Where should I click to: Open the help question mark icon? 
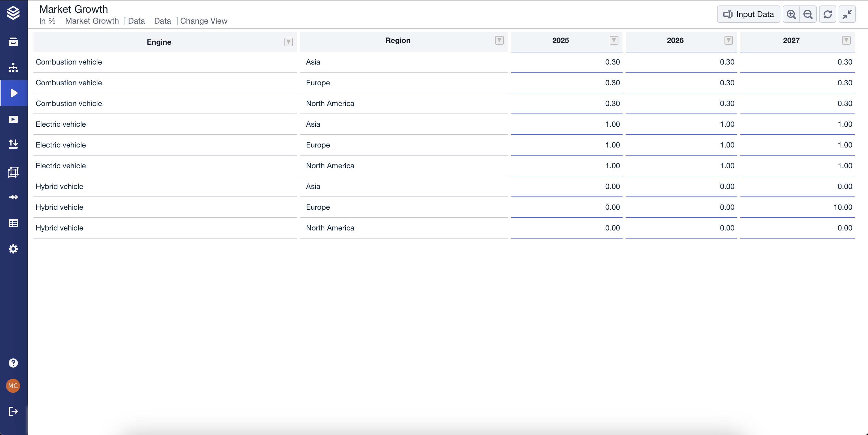(x=13, y=363)
